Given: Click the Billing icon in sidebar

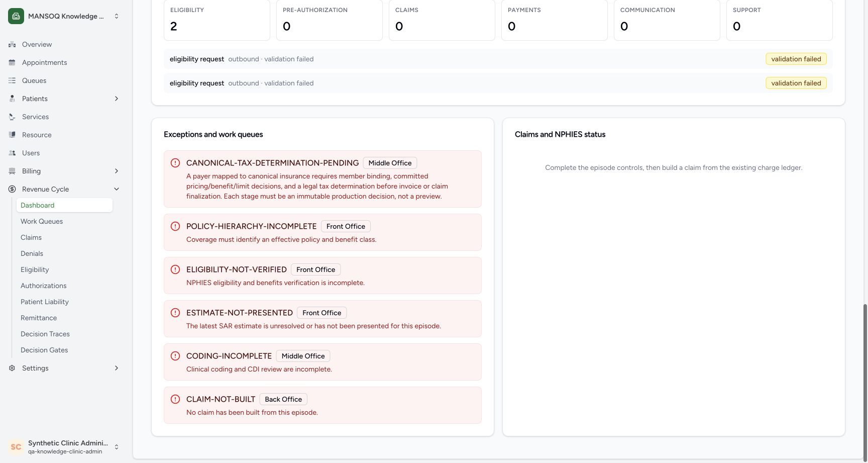Looking at the screenshot, I should [12, 171].
